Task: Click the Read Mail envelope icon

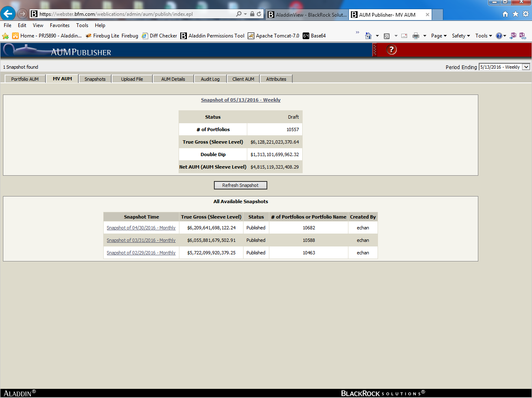Action: click(404, 36)
